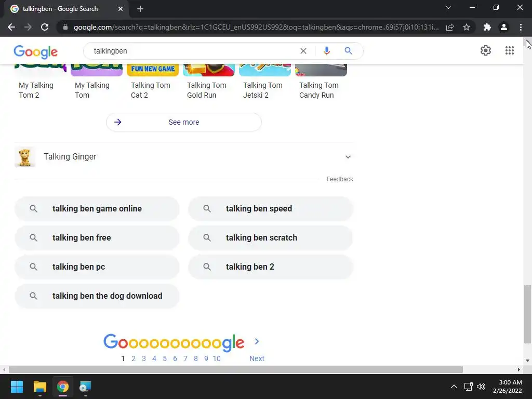Click the Feedback link
Screen dimensions: 532x399
(x=340, y=179)
